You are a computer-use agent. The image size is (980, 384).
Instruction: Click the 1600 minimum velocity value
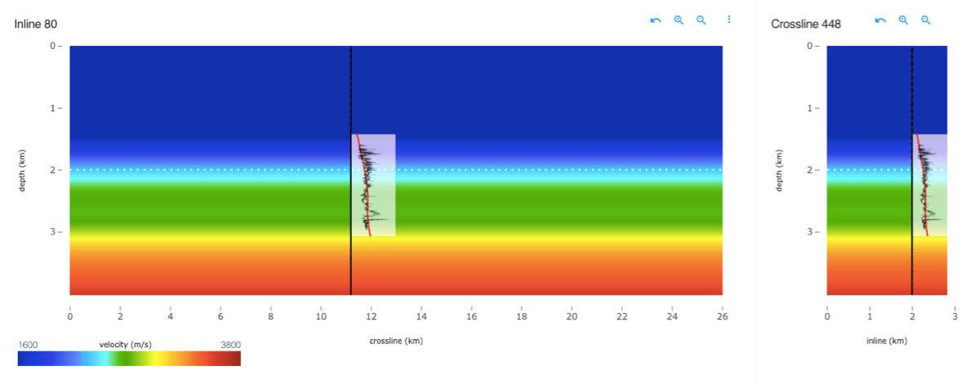coord(27,345)
